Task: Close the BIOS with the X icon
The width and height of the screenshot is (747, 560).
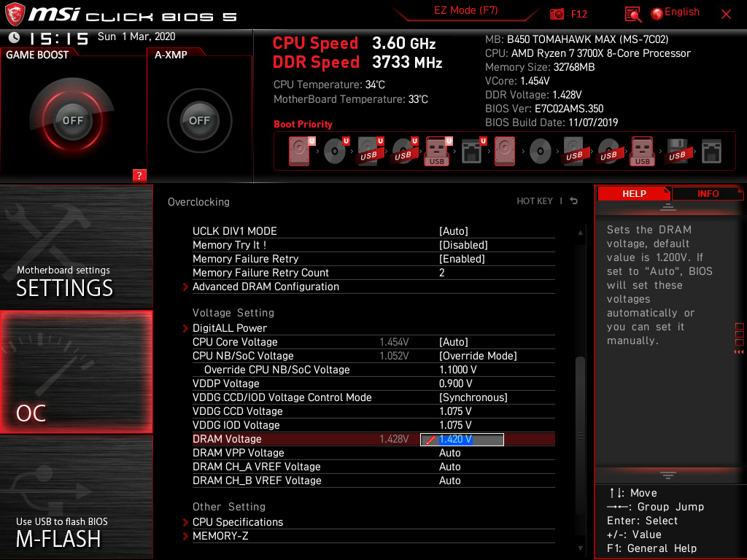Action: [726, 15]
